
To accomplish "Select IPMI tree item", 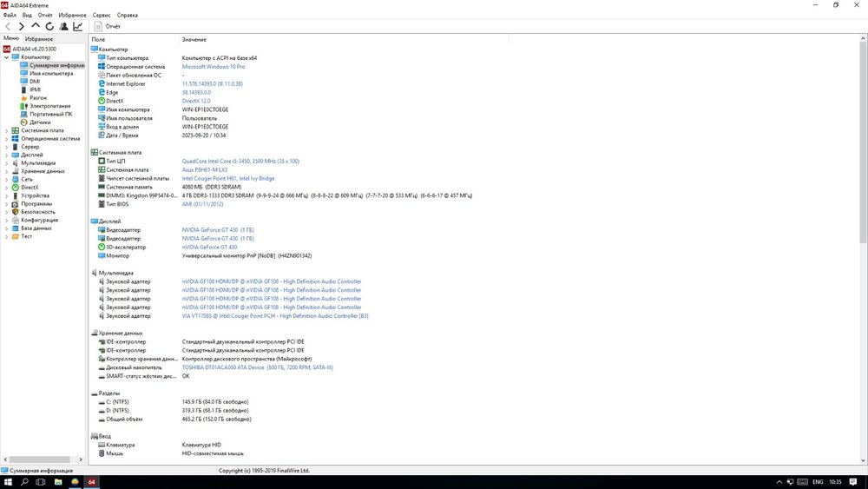I will 35,89.
